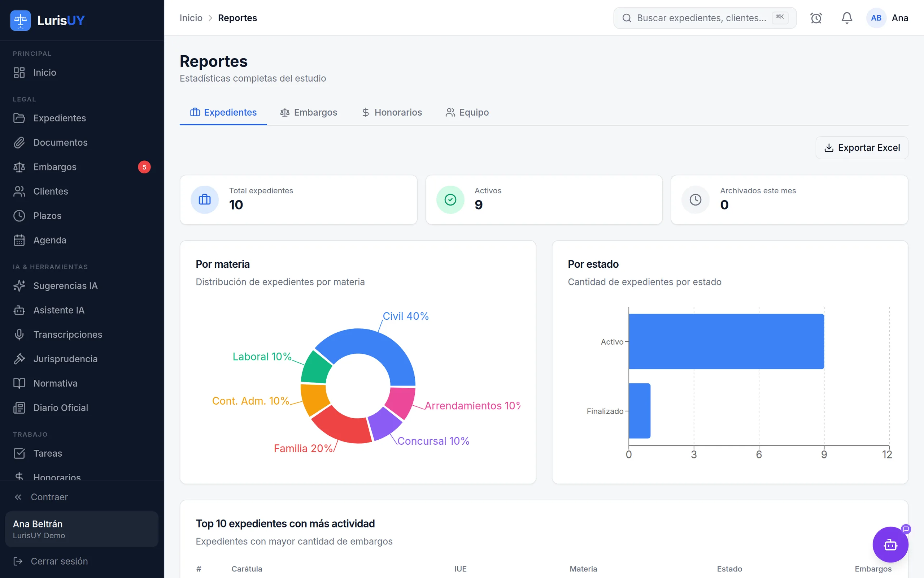Go to Plazos in the sidebar
This screenshot has height=578, width=924.
82,216
